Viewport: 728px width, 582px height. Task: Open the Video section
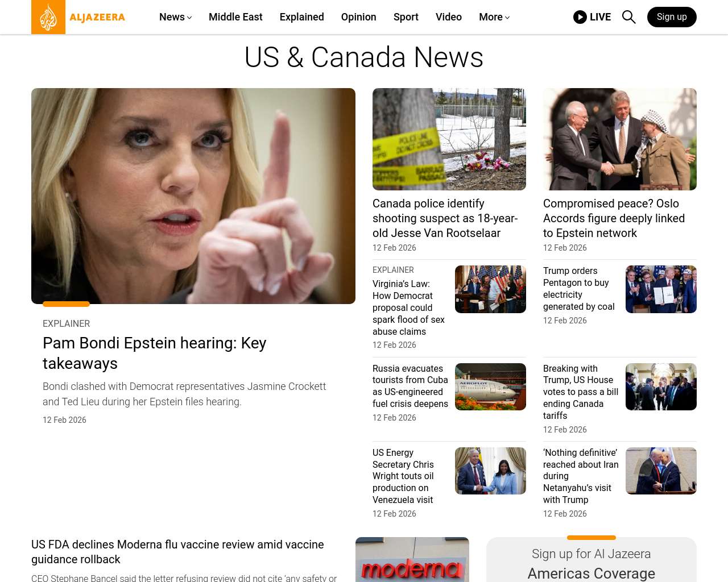pos(449,17)
